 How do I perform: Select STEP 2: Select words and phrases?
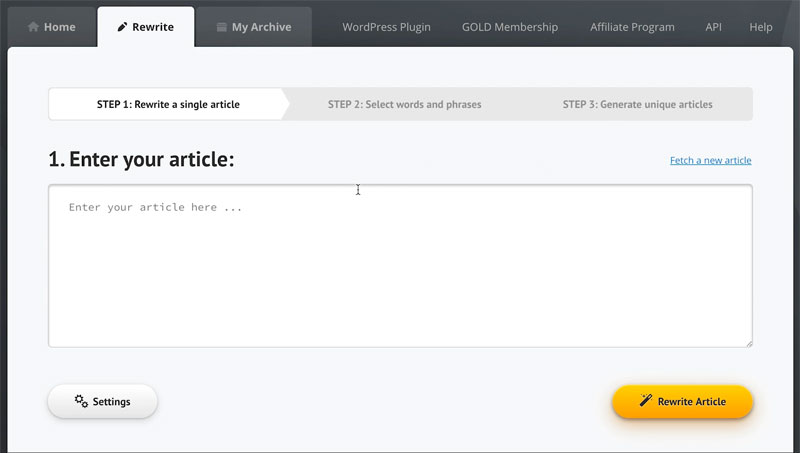(405, 104)
